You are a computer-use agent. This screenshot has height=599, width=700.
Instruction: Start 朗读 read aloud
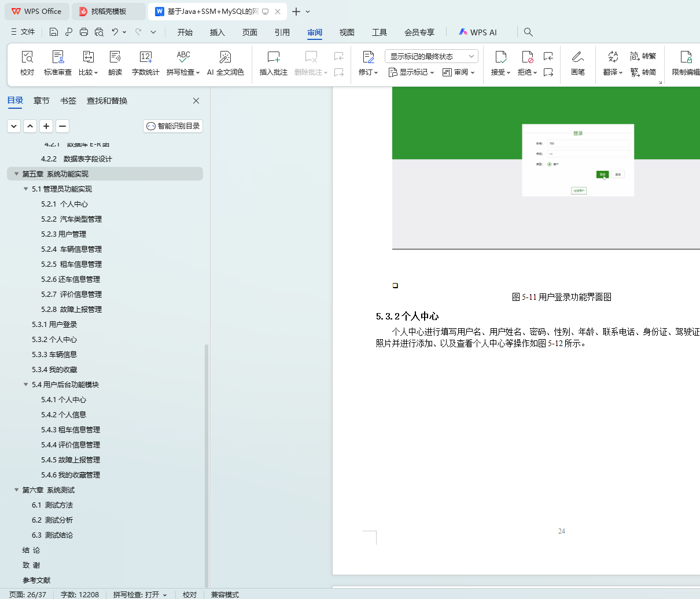tap(115, 63)
